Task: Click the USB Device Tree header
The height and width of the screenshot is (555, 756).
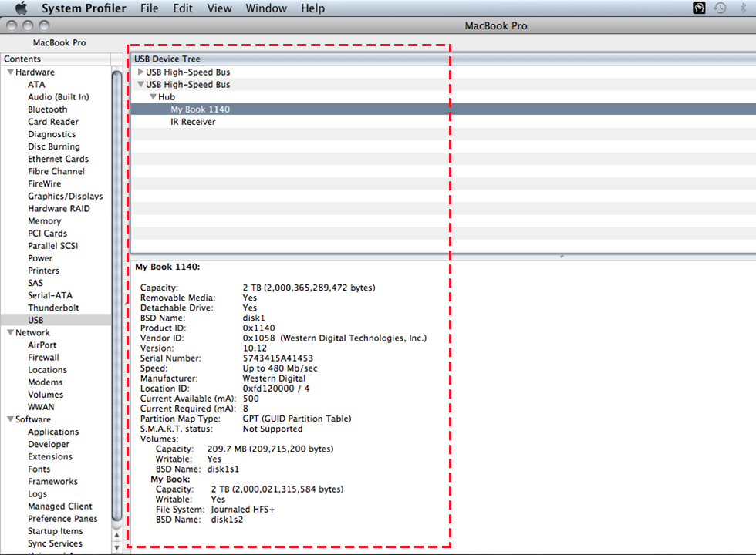Action: point(443,59)
